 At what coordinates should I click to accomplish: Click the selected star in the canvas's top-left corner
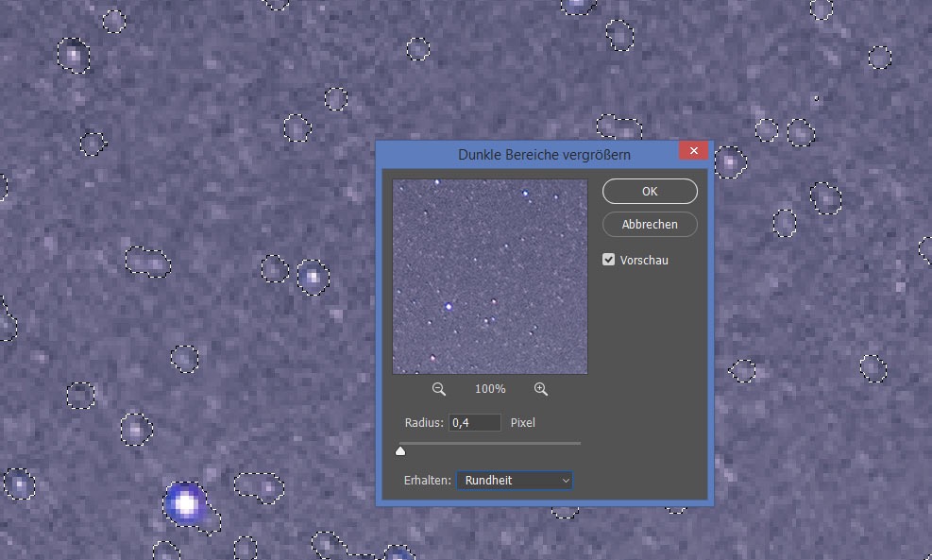pyautogui.click(x=73, y=55)
